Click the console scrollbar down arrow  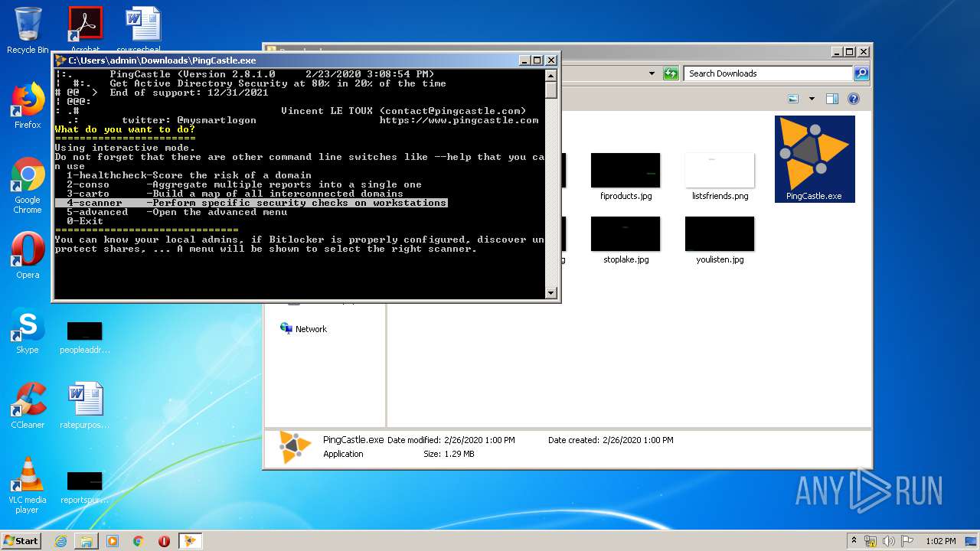pos(551,292)
